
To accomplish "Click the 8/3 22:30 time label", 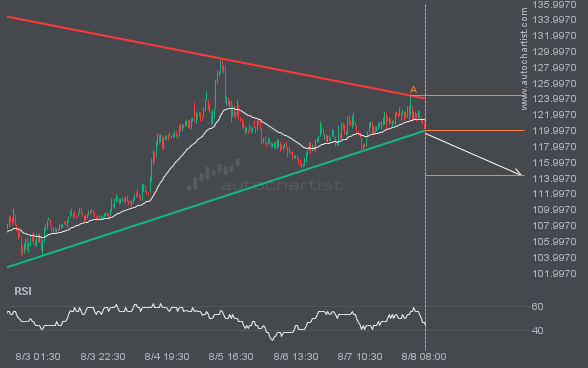I will [103, 357].
